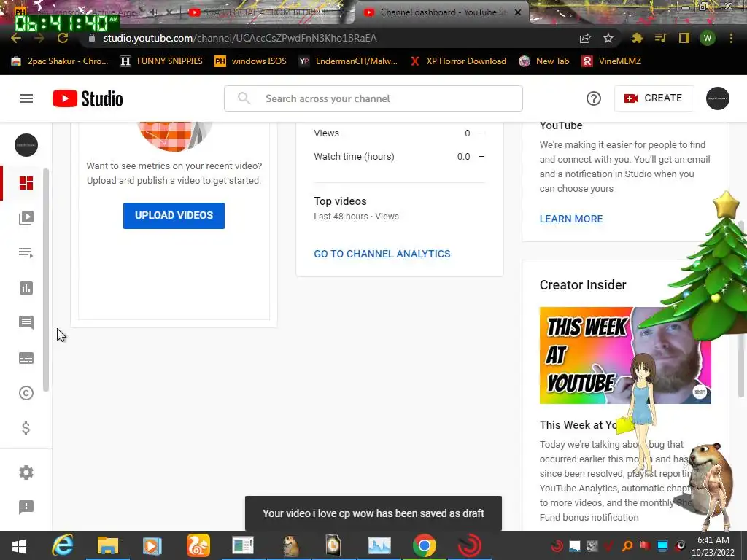Follow the GO TO CHANNEL ANALYTICS link

(382, 254)
